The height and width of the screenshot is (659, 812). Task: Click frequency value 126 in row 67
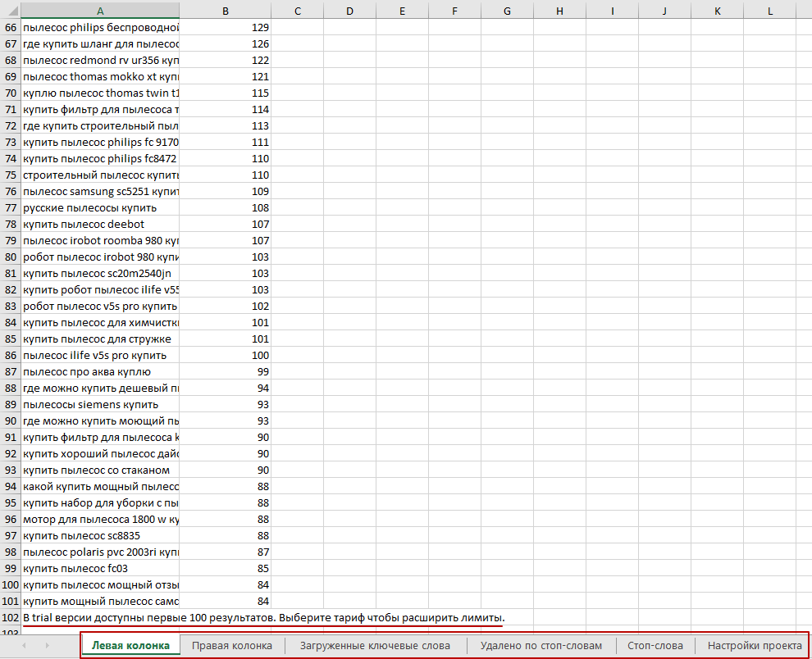click(x=226, y=44)
